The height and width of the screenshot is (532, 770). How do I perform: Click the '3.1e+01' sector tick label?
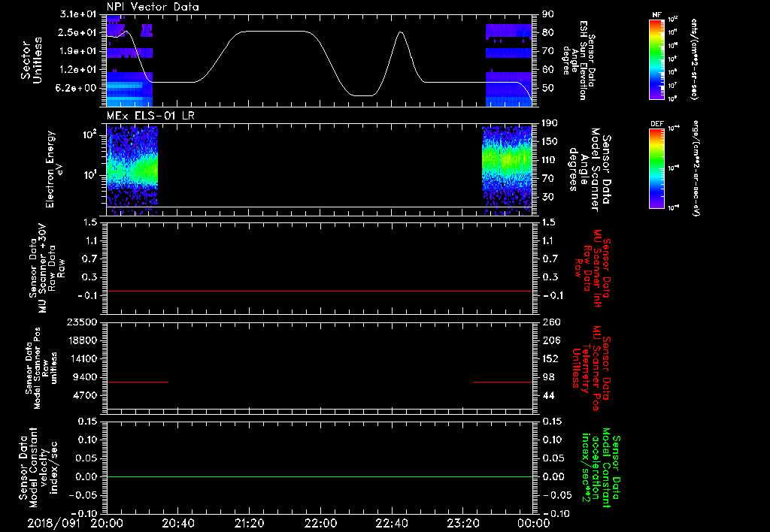pos(78,14)
